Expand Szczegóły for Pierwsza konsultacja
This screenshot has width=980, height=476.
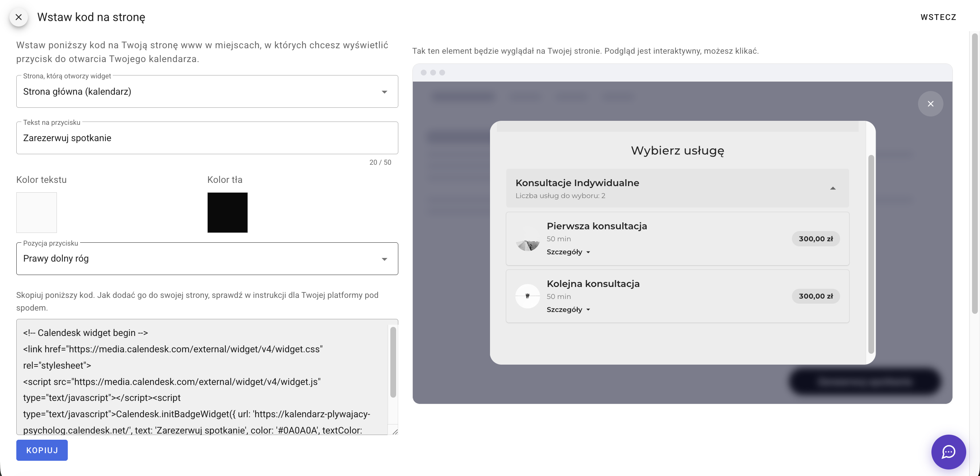pos(568,252)
